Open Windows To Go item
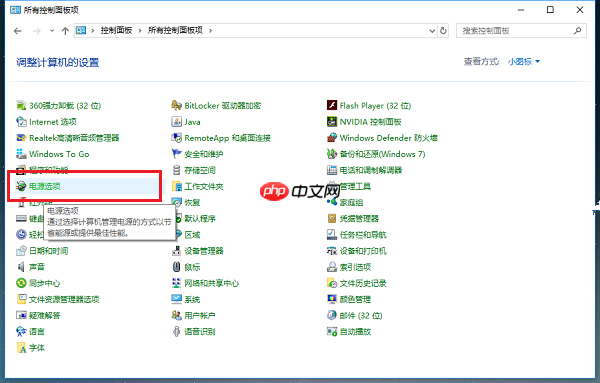 point(53,154)
